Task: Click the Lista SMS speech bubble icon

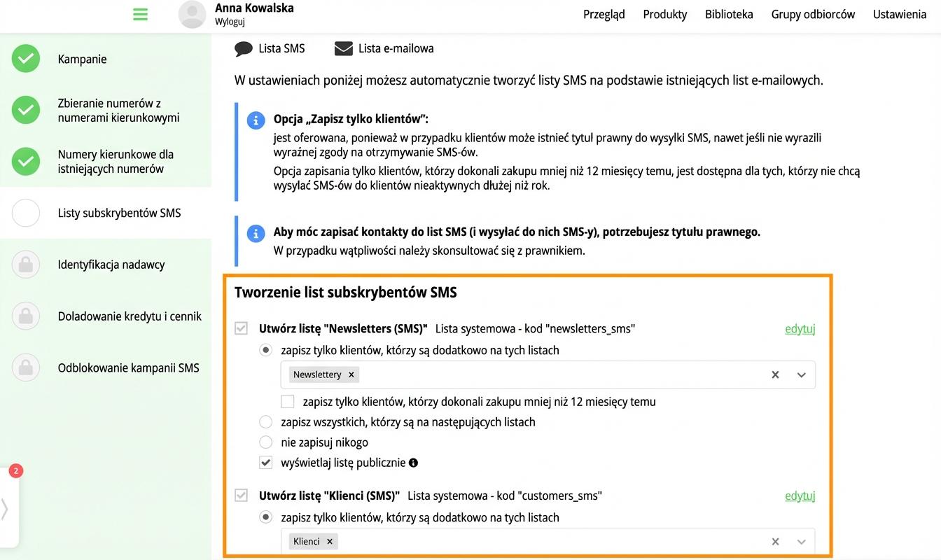Action: point(244,49)
